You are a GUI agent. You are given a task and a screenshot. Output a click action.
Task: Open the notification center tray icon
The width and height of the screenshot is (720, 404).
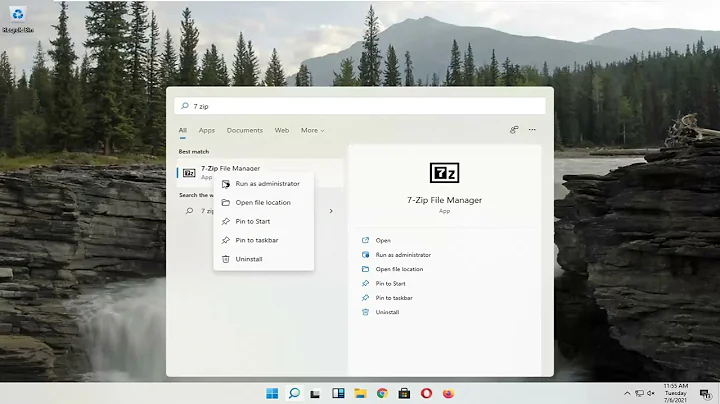point(705,393)
